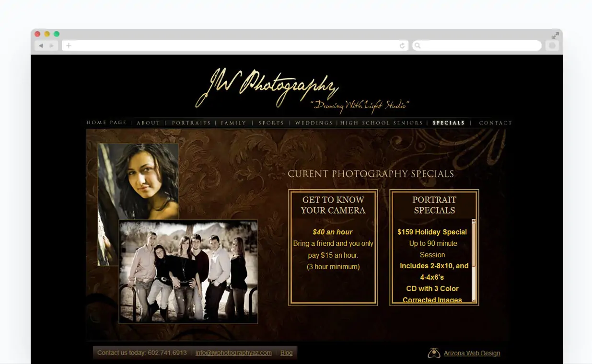Image resolution: width=592 pixels, height=364 pixels.
Task: Click the Portrait Specials scrollbar down arrow
Action: pyautogui.click(x=474, y=301)
